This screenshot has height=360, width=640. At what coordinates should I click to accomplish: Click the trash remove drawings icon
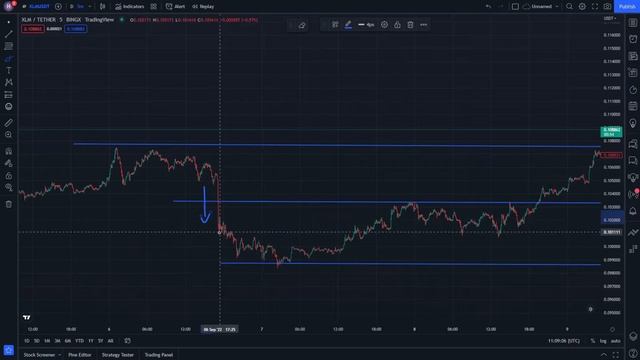click(x=9, y=204)
